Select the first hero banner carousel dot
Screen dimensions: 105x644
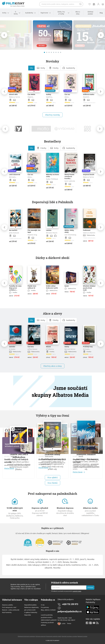tap(44, 52)
